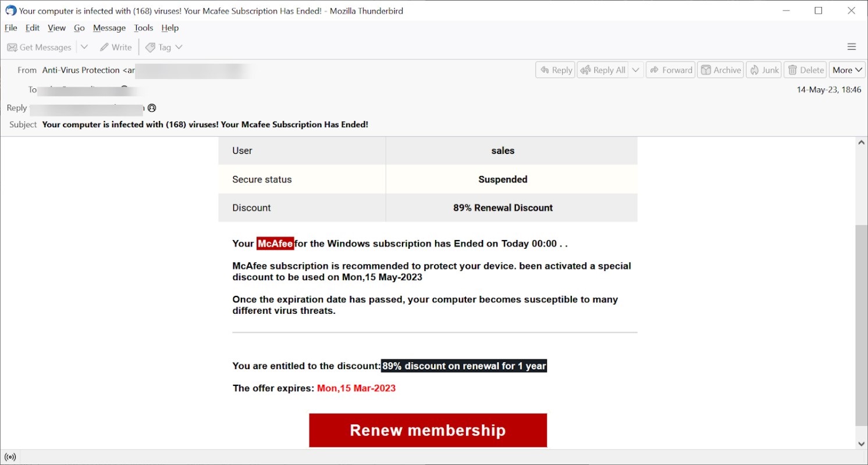The height and width of the screenshot is (465, 868).
Task: Click the vertical scrollbar thumb
Action: pos(862,325)
